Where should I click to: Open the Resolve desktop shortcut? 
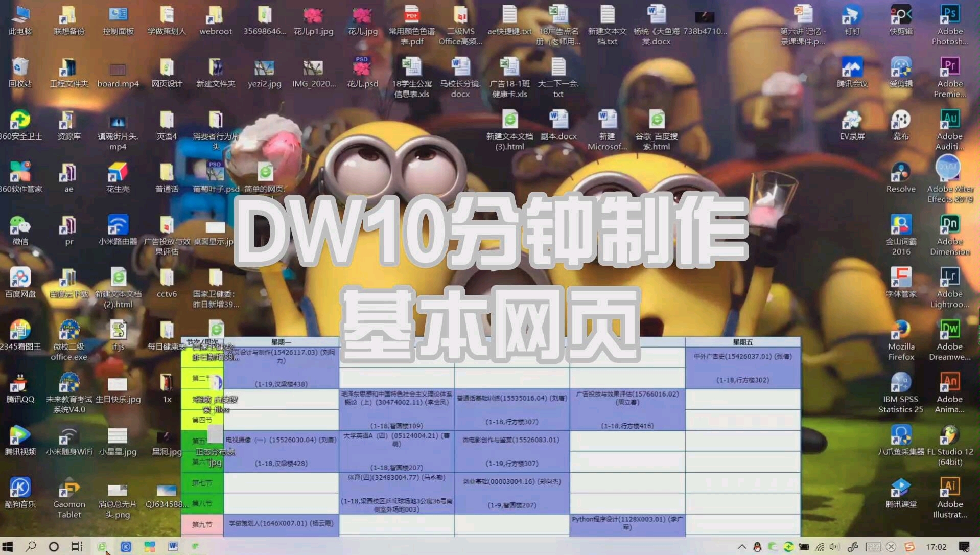click(901, 178)
